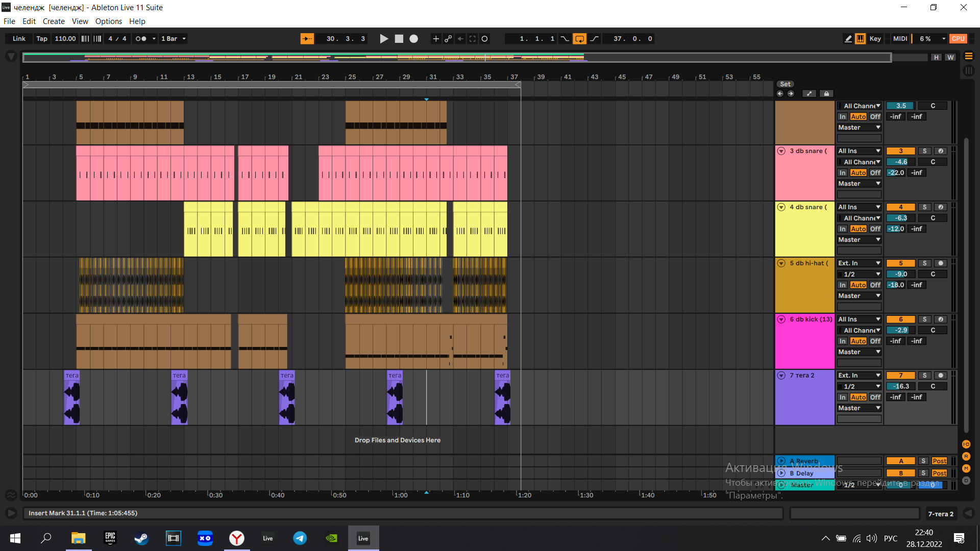Collapse the 7 тега 2 track

(x=781, y=375)
